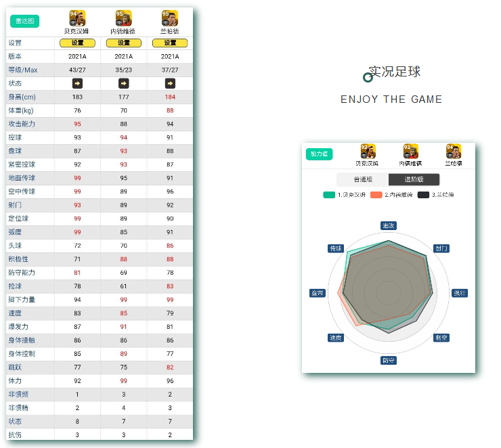Click the 抢球 row label
Image resolution: width=501 pixels, height=448 pixels.
(x=15, y=286)
